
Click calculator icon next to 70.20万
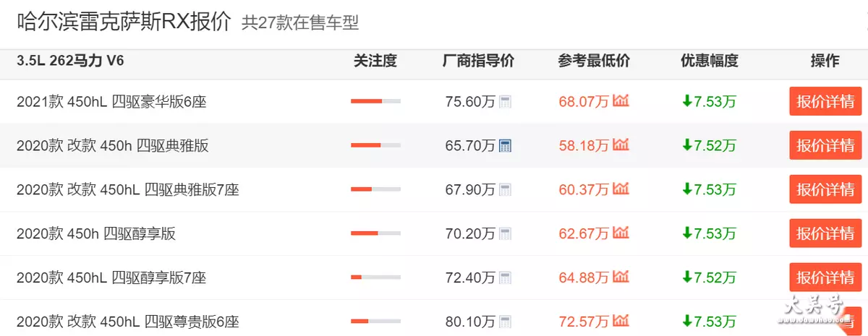pyautogui.click(x=505, y=234)
